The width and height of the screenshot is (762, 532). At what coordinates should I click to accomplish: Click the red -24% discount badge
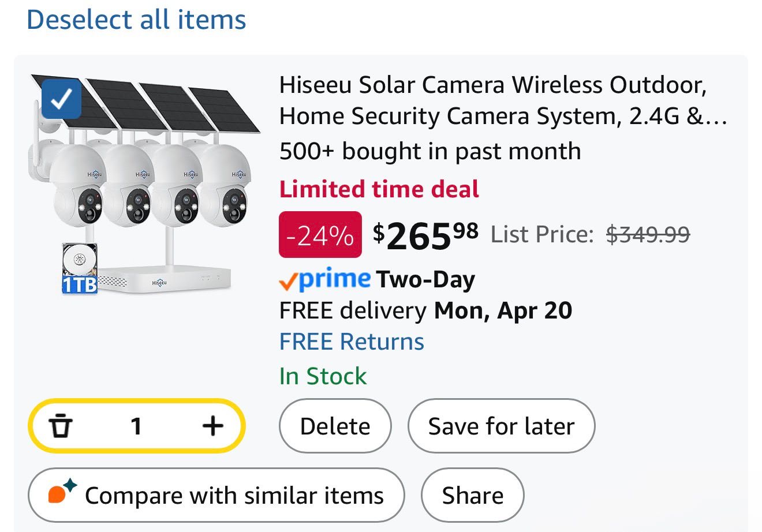[x=320, y=235]
